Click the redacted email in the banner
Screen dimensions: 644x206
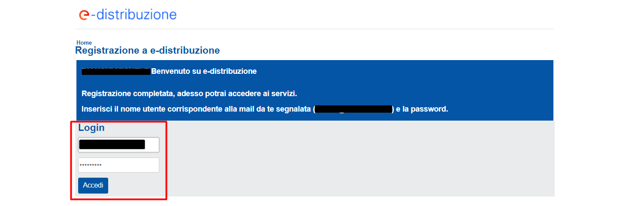point(353,109)
